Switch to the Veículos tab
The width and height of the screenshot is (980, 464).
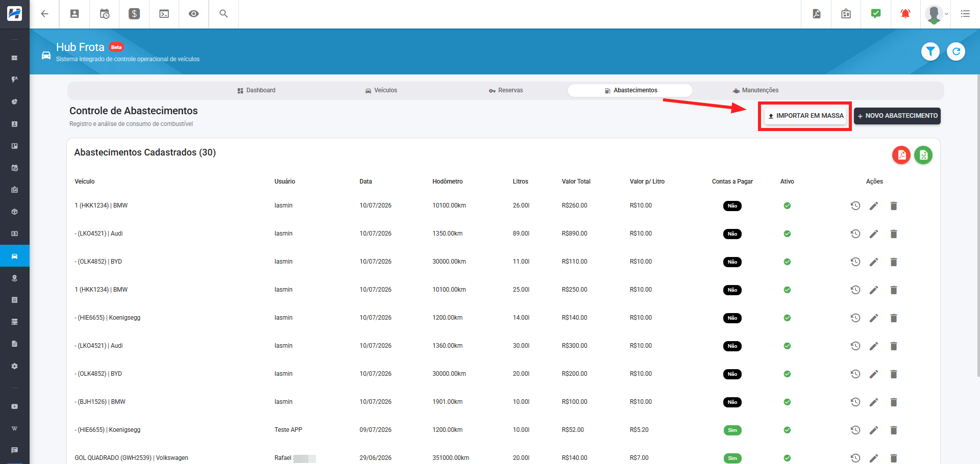click(x=381, y=90)
